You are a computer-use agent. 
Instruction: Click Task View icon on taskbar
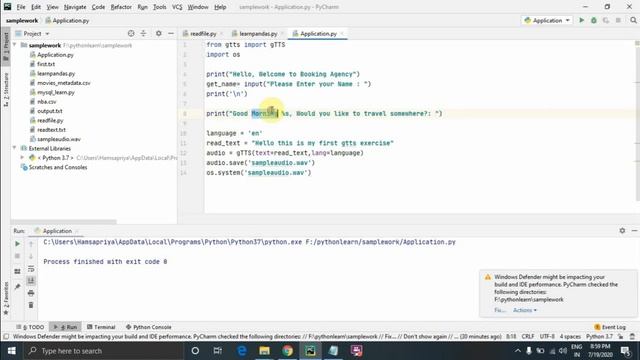click(x=218, y=351)
